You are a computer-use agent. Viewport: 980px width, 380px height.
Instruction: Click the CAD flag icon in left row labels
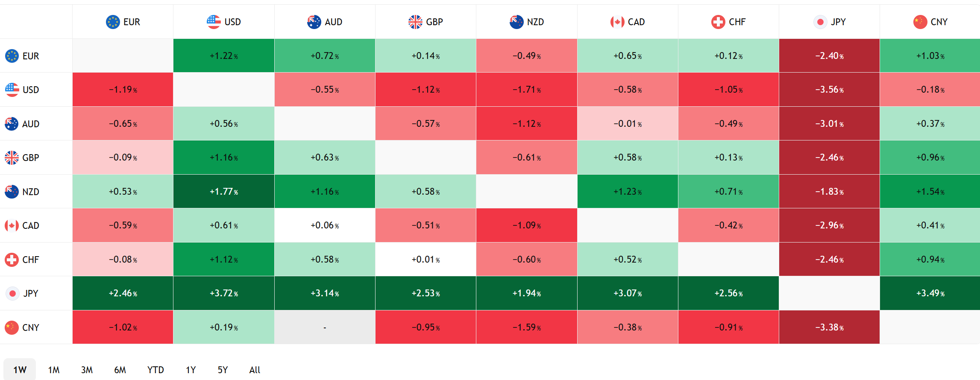[12, 225]
